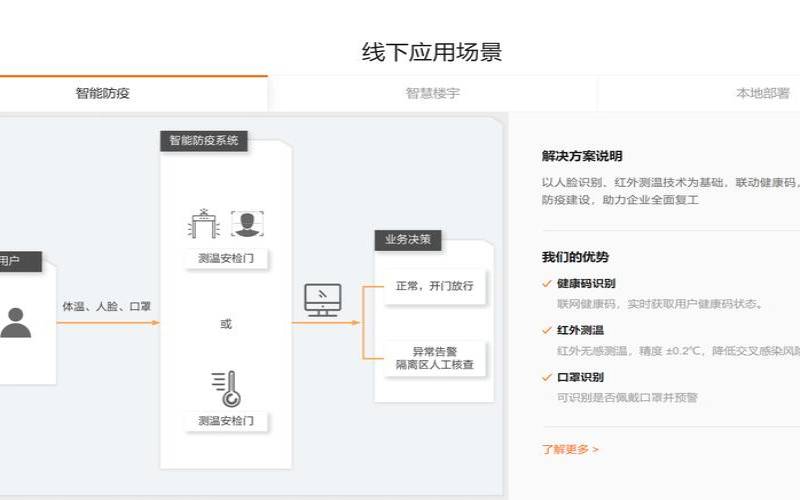Click the 异常告警 隔离区人工核查 box
Image resolution: width=800 pixels, height=500 pixels.
tap(434, 358)
